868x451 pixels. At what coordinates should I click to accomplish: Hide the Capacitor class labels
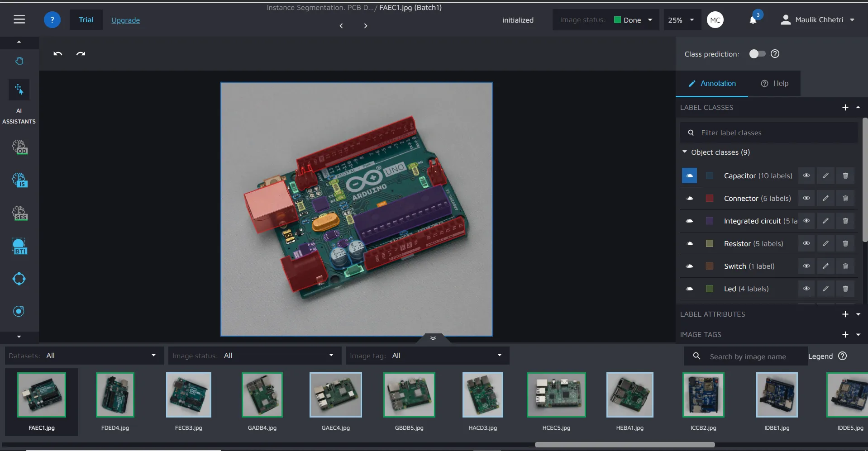806,176
